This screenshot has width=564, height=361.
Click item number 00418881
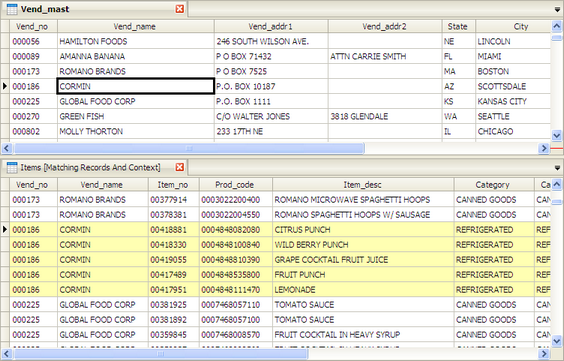coord(174,230)
